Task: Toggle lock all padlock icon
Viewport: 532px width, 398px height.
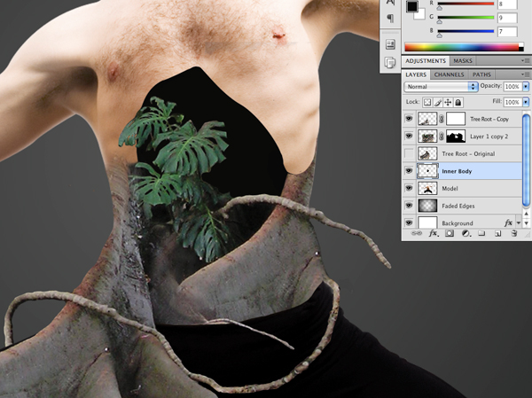Action: 458,102
